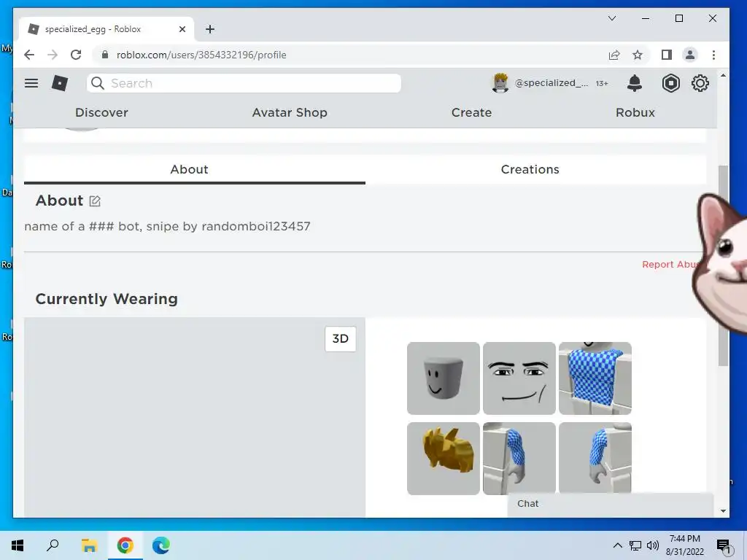Open Avatar Shop in the navigation bar
Viewport: 747px width, 560px height.
tap(290, 113)
